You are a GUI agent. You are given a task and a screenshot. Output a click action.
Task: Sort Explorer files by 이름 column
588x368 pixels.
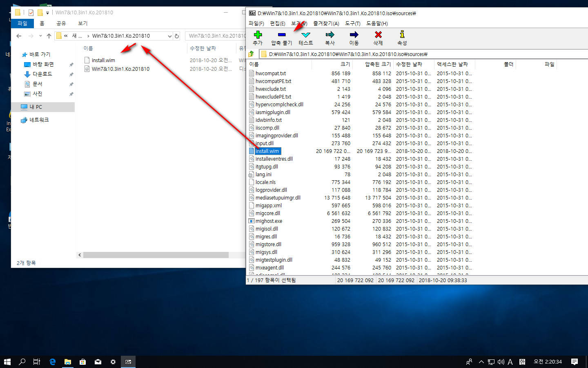tap(88, 48)
